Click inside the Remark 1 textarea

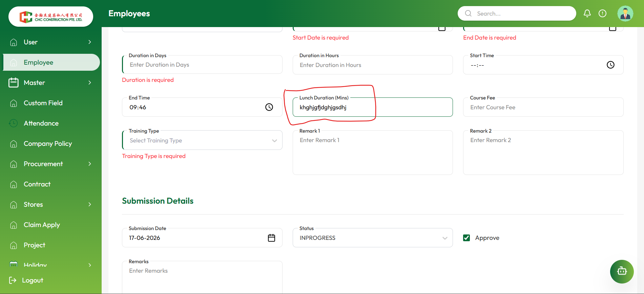[x=373, y=153]
